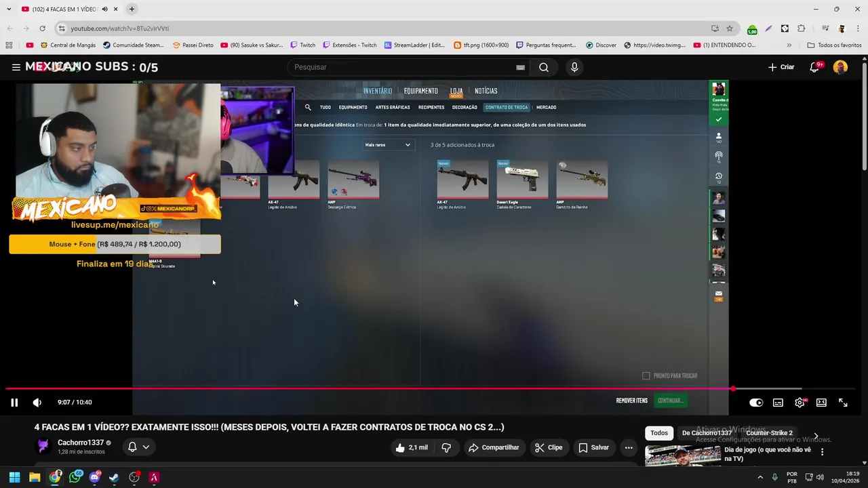Click the Clipe button

tap(548, 447)
